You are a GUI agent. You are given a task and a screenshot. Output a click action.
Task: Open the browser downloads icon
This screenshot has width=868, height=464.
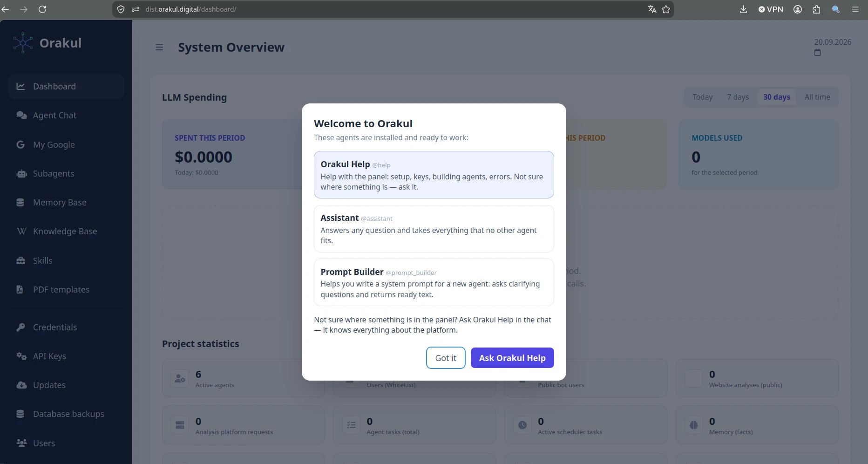[x=743, y=9]
